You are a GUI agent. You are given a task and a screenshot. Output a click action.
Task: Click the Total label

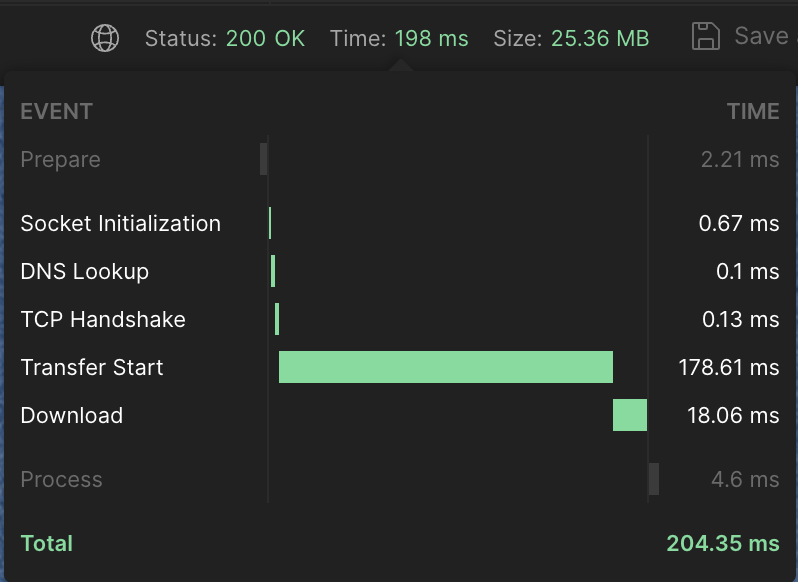[x=47, y=543]
